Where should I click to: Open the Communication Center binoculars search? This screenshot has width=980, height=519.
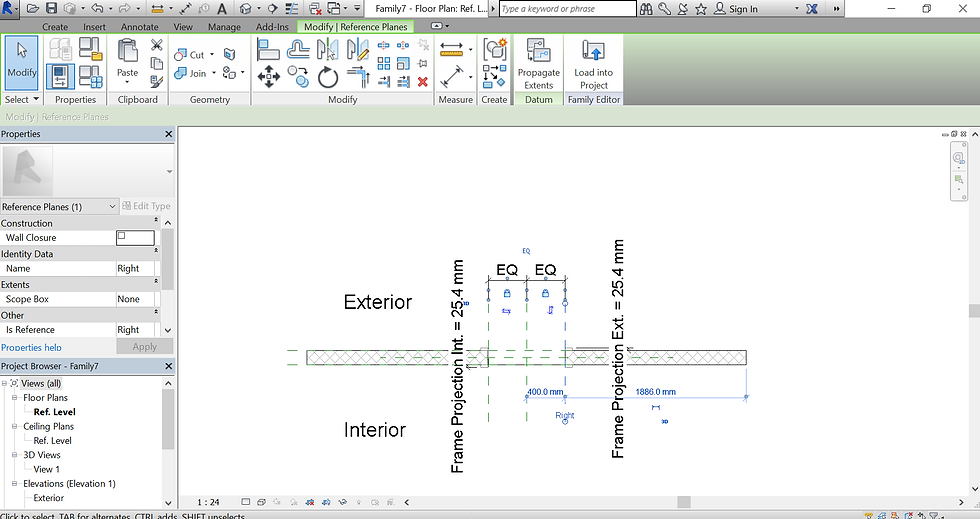(x=646, y=9)
